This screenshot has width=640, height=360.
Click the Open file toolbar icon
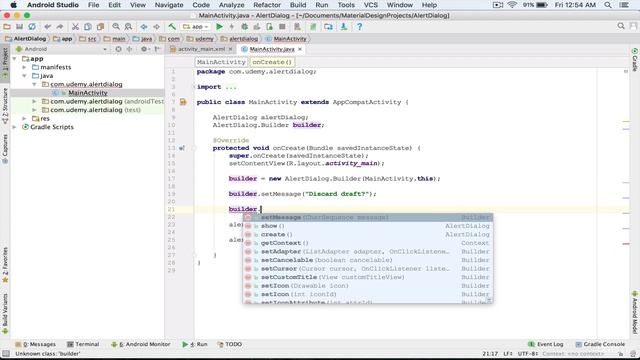[7, 27]
